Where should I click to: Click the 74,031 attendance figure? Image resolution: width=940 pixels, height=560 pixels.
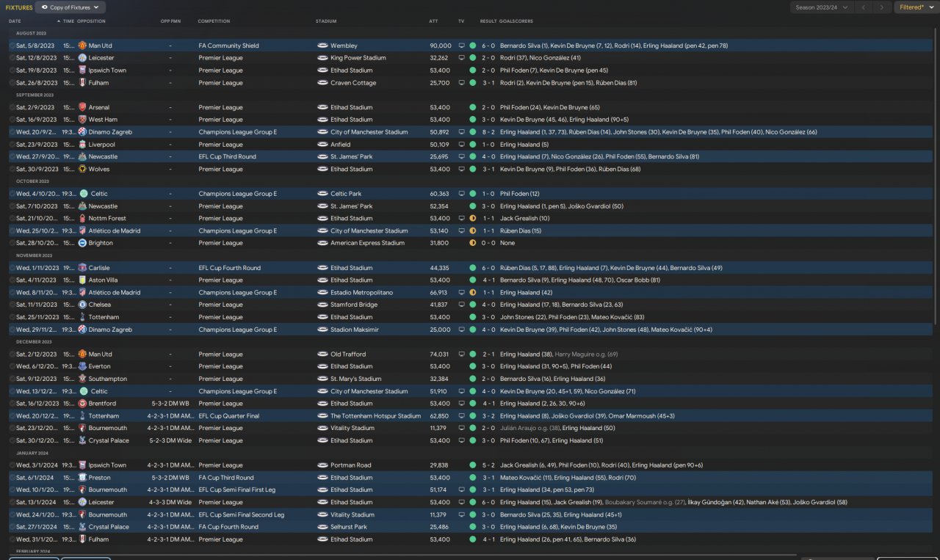(439, 354)
